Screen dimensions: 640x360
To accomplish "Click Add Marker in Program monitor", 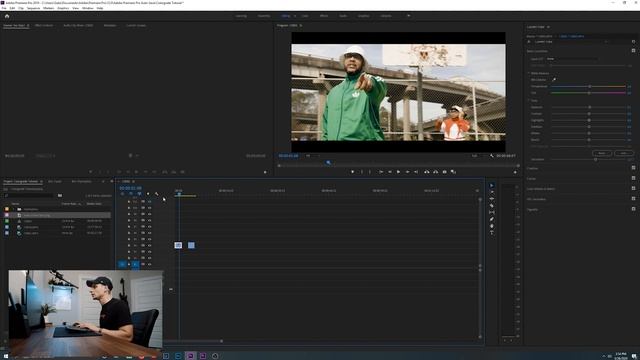I will click(353, 172).
